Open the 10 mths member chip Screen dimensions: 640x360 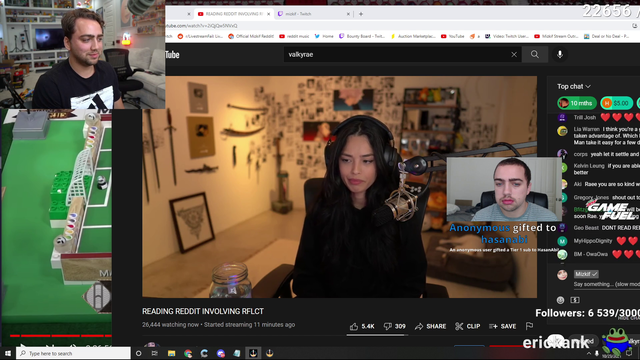coord(577,103)
